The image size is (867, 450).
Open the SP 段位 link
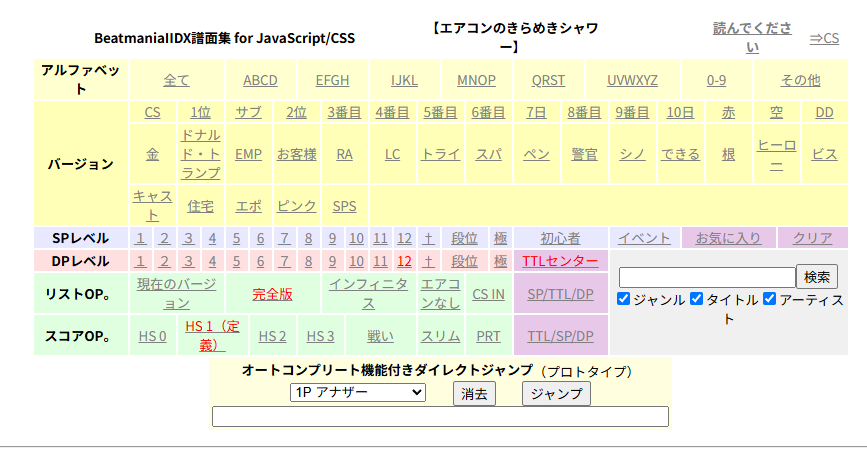pos(464,238)
